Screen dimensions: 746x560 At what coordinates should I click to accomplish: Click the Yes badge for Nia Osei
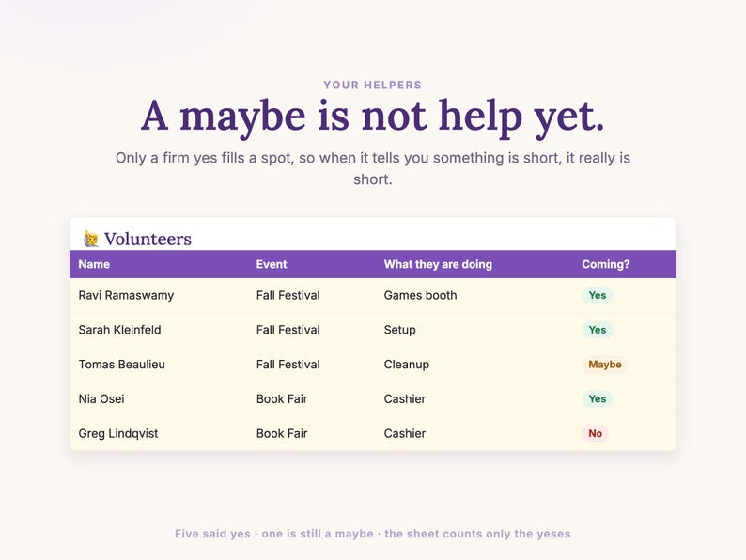pos(598,398)
